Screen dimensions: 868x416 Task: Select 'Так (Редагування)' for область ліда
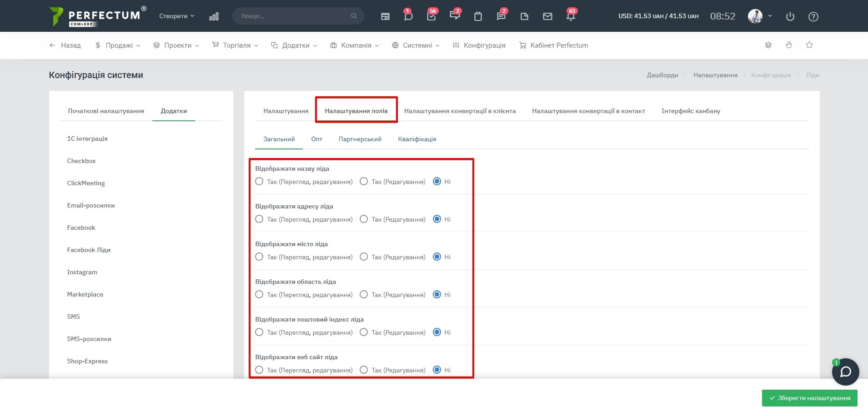pyautogui.click(x=364, y=295)
